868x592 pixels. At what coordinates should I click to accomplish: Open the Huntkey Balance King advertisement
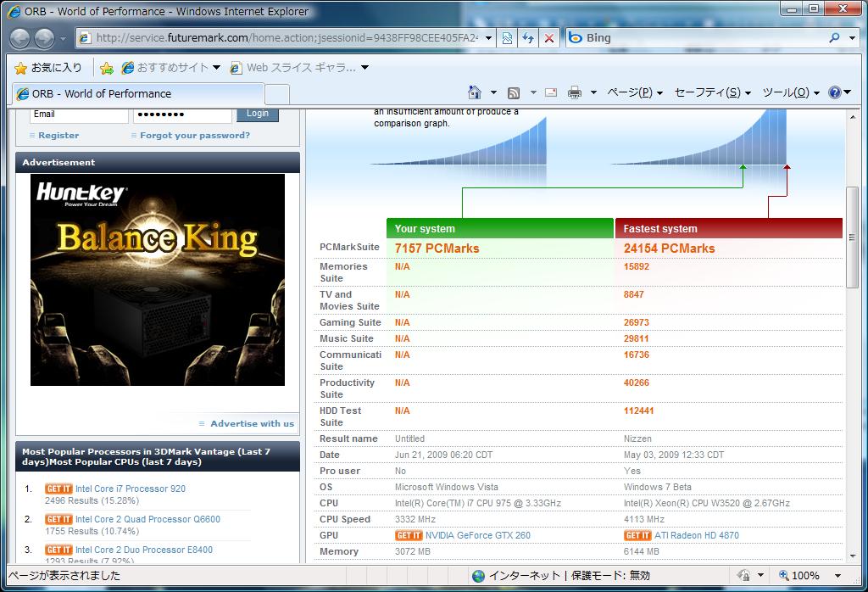click(x=158, y=280)
